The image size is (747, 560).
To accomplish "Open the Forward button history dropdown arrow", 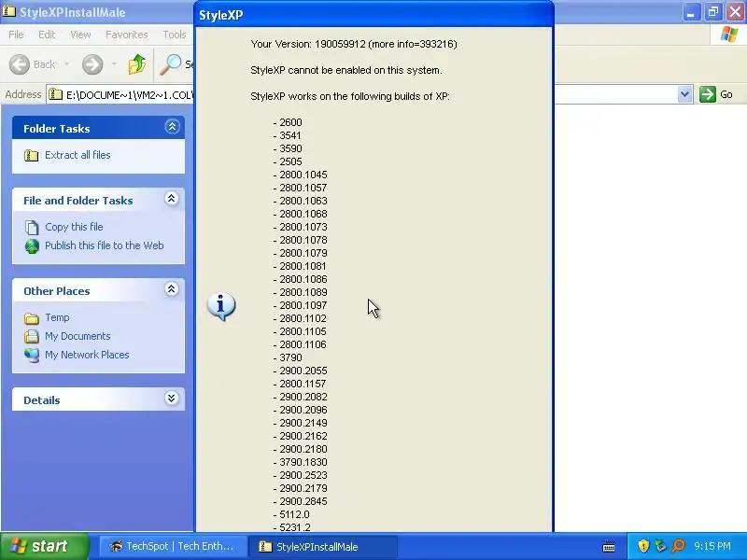I will pos(114,64).
